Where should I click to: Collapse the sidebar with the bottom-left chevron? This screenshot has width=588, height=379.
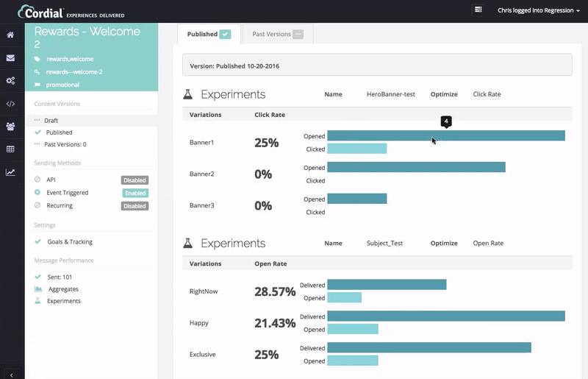(11, 374)
